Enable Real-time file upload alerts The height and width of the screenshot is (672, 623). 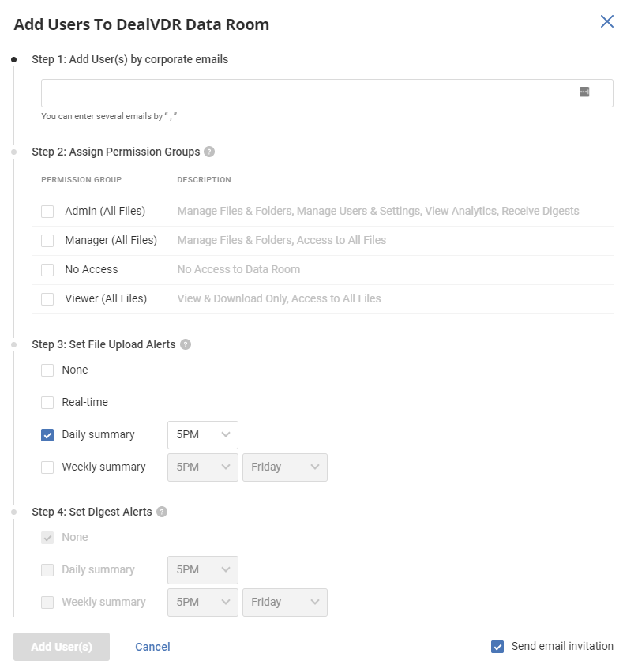tap(48, 403)
